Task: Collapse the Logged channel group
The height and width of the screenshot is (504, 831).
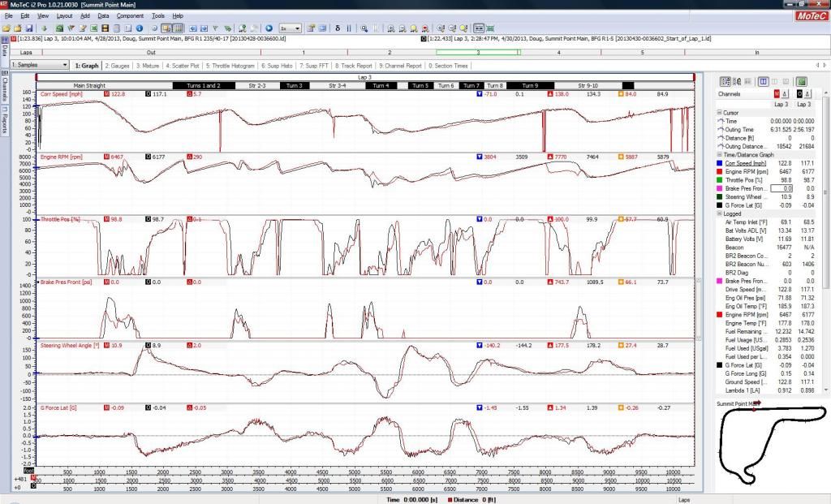Action: coord(721,213)
